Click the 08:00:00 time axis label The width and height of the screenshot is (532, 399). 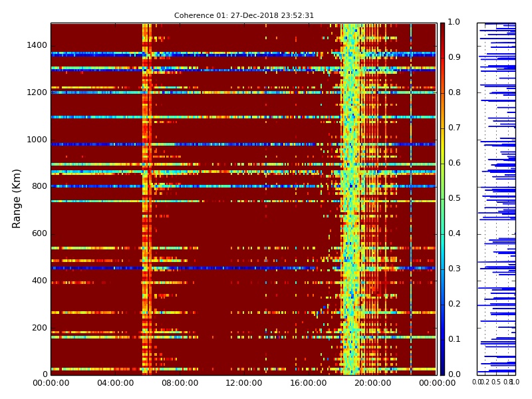[x=180, y=383]
